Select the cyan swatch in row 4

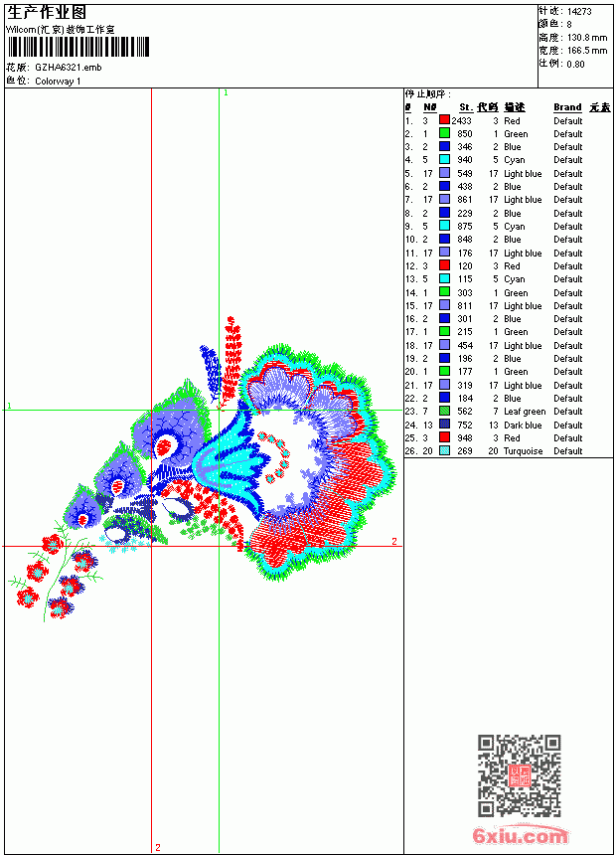coord(444,159)
